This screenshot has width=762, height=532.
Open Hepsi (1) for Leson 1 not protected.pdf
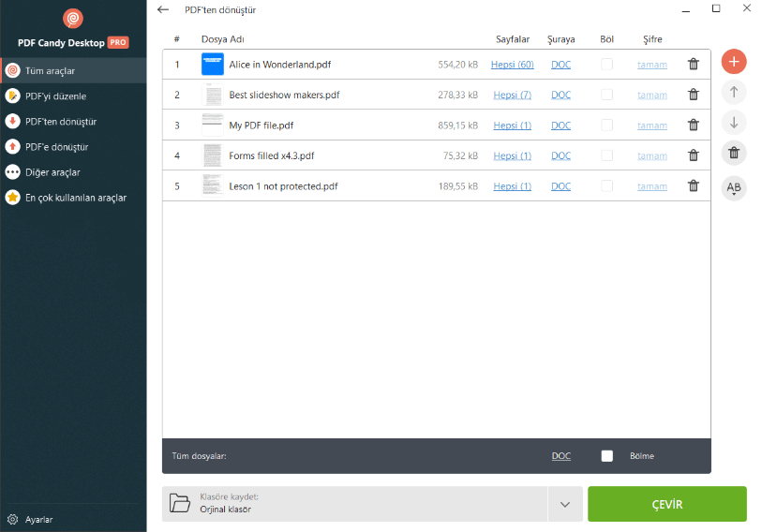pyautogui.click(x=512, y=186)
